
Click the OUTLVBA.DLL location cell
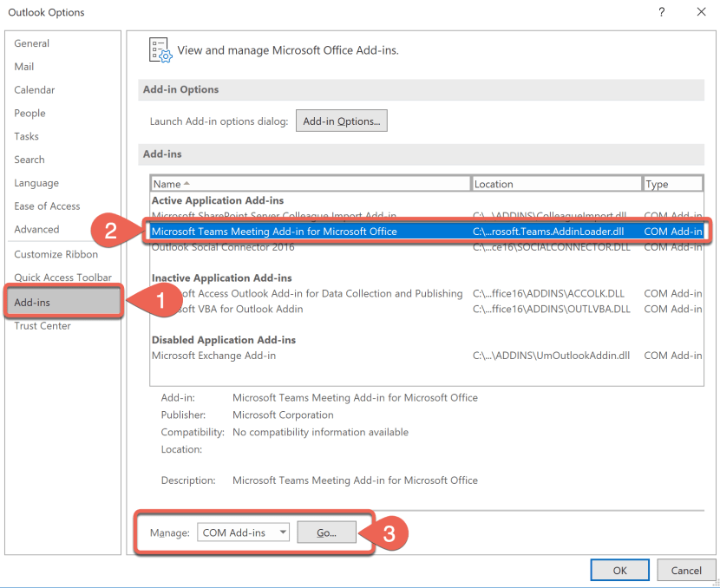pyautogui.click(x=552, y=309)
